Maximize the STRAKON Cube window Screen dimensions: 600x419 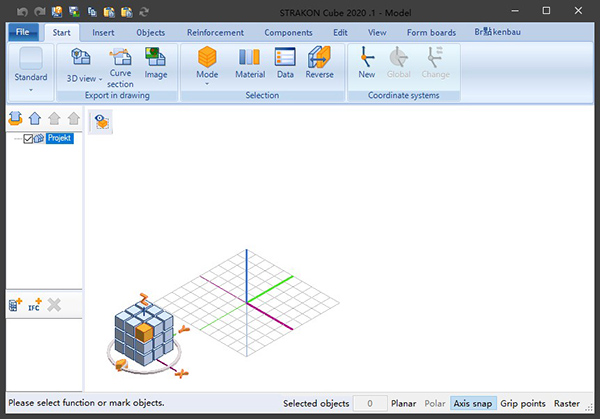pos(546,11)
